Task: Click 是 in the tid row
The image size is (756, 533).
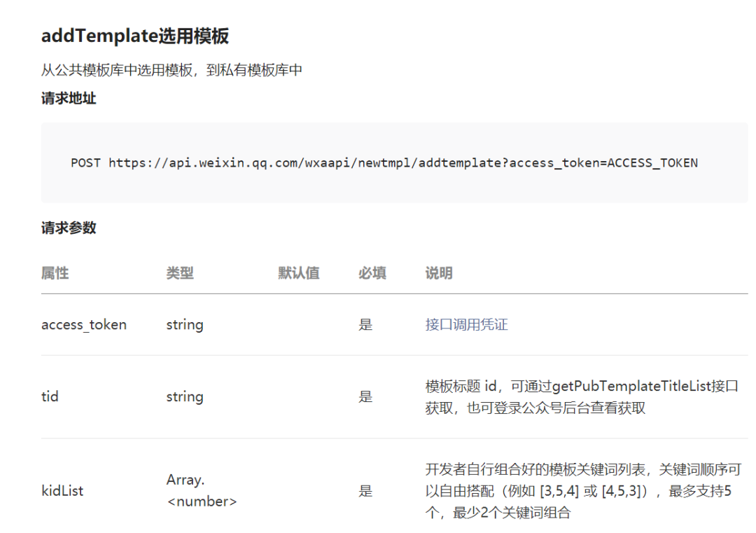Action: click(x=365, y=396)
